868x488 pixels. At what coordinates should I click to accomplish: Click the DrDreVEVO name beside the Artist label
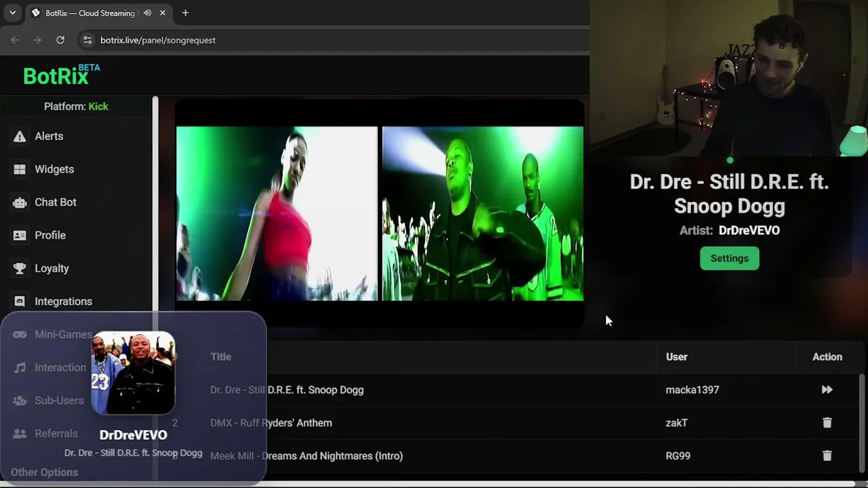[749, 230]
